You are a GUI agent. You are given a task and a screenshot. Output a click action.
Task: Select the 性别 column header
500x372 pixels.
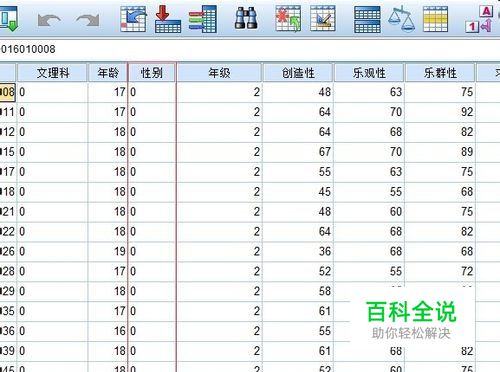tap(152, 72)
